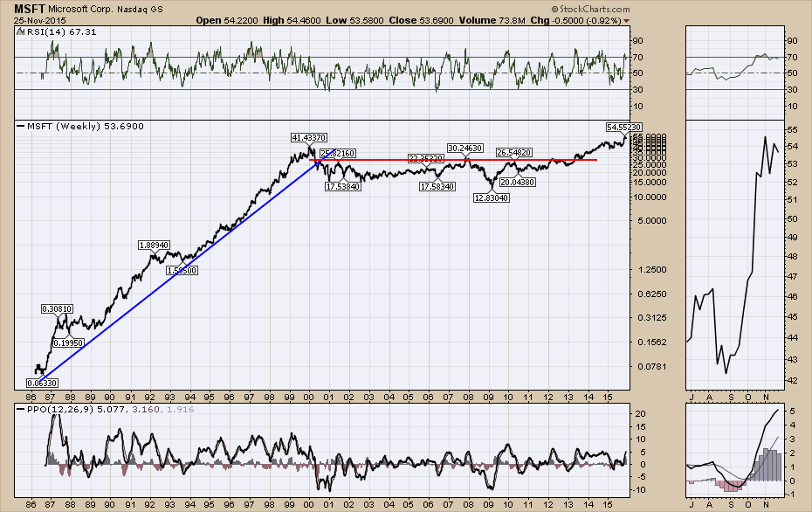Click the 20.04380 low label
This screenshot has height=512, width=812.
click(x=518, y=182)
